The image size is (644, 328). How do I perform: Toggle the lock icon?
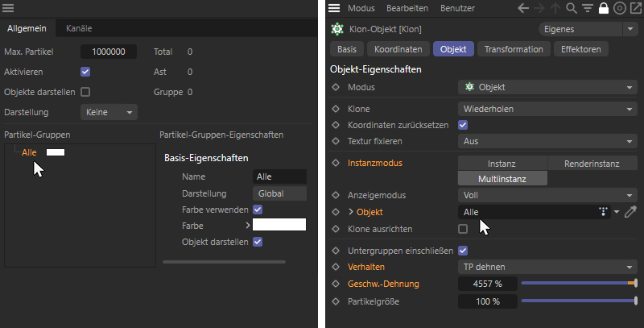[603, 8]
